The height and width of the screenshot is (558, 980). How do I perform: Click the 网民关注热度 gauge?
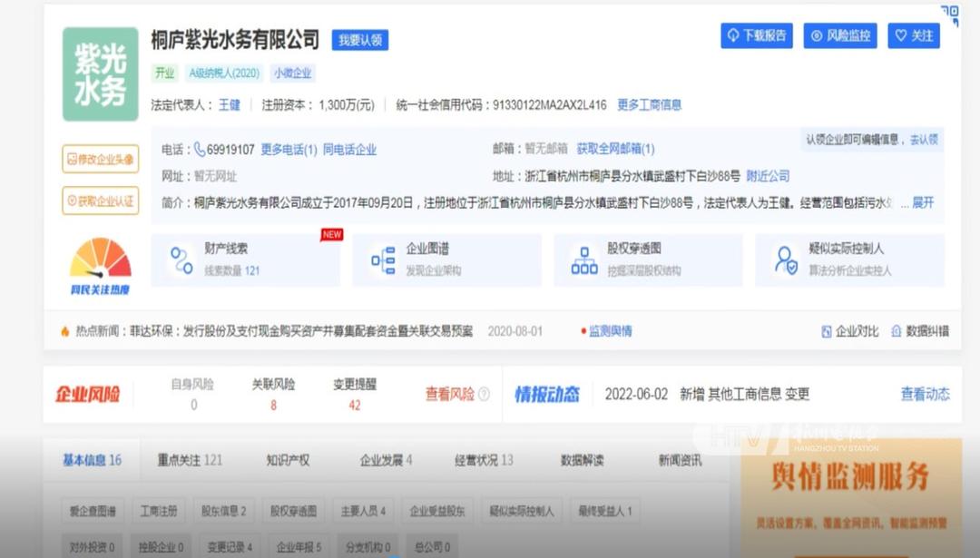[100, 266]
